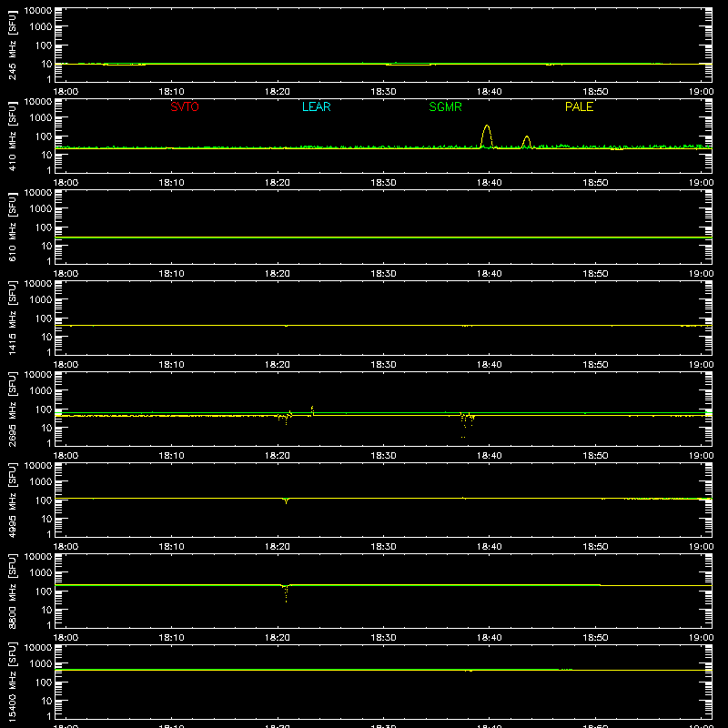The width and height of the screenshot is (728, 728).
Task: Click the yellow spike near 18:23 in 2695 MHz panel
Action: coord(312,410)
